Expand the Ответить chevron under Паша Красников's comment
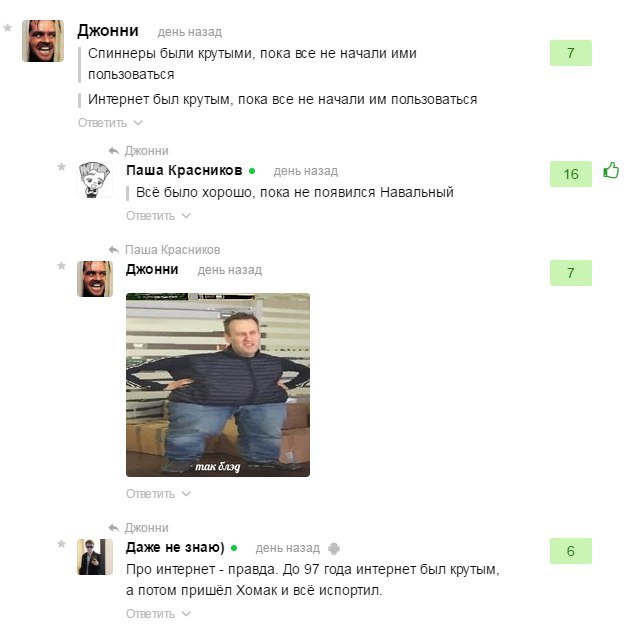 tap(186, 216)
